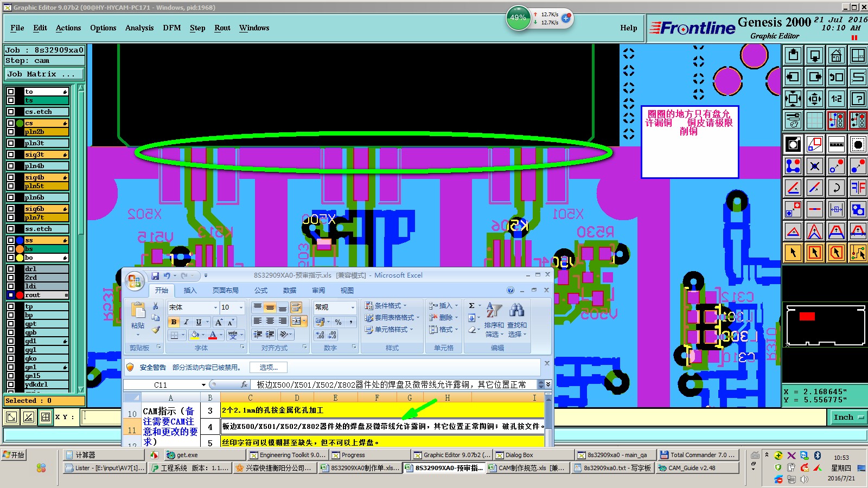Click the 查找和选择 button
Viewport: 868px width, 488px height.
(x=517, y=320)
